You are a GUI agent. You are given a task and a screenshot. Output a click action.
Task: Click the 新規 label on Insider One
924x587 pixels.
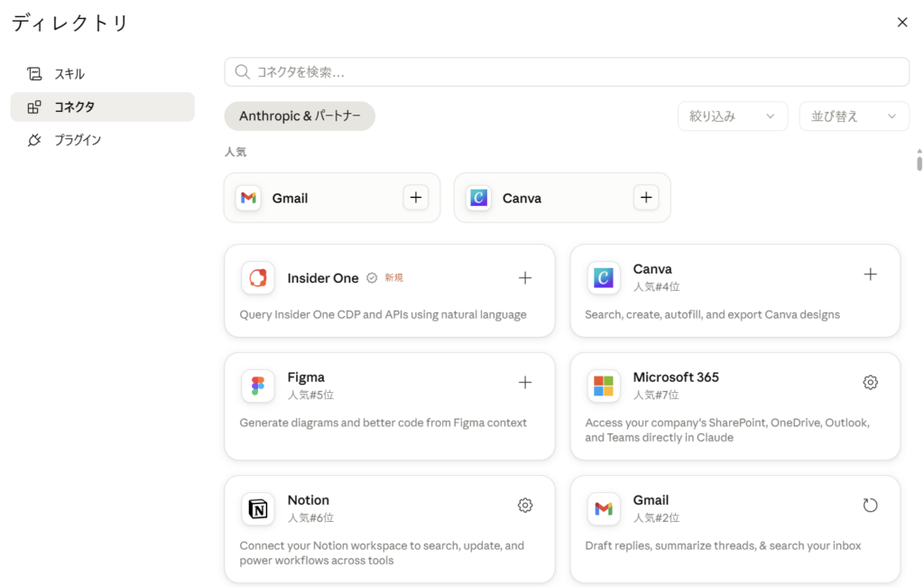tap(393, 278)
